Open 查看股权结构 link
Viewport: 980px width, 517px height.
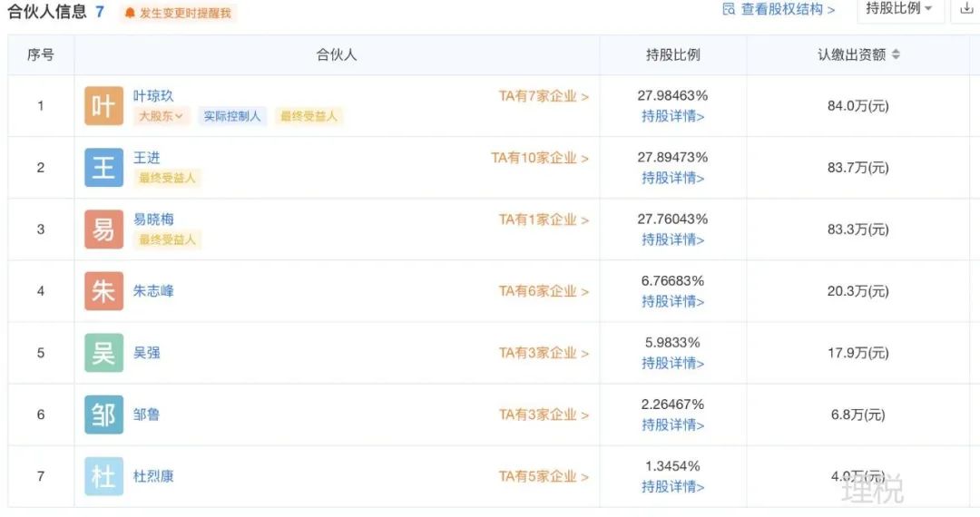click(x=779, y=9)
